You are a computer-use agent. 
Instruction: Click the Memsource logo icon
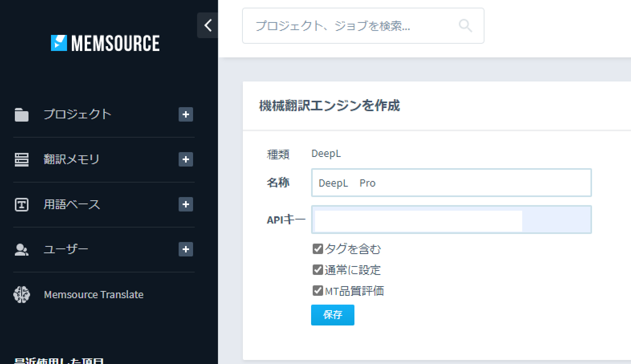click(x=59, y=43)
